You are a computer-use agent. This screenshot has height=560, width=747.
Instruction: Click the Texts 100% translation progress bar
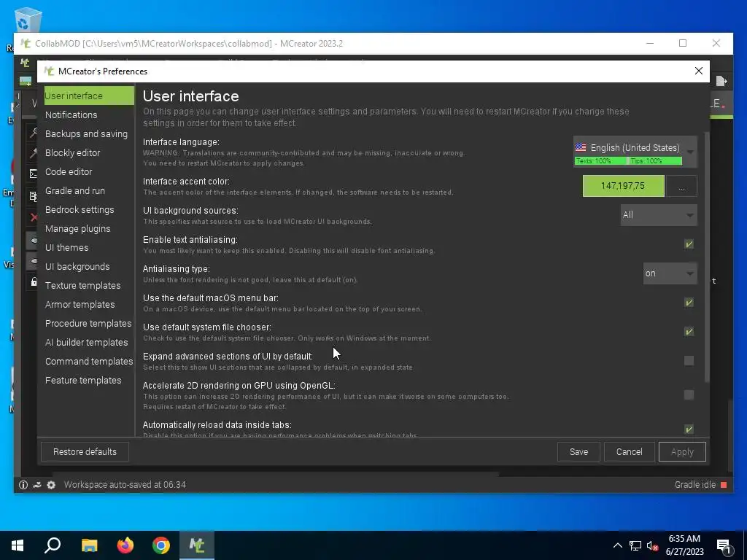[x=600, y=161]
